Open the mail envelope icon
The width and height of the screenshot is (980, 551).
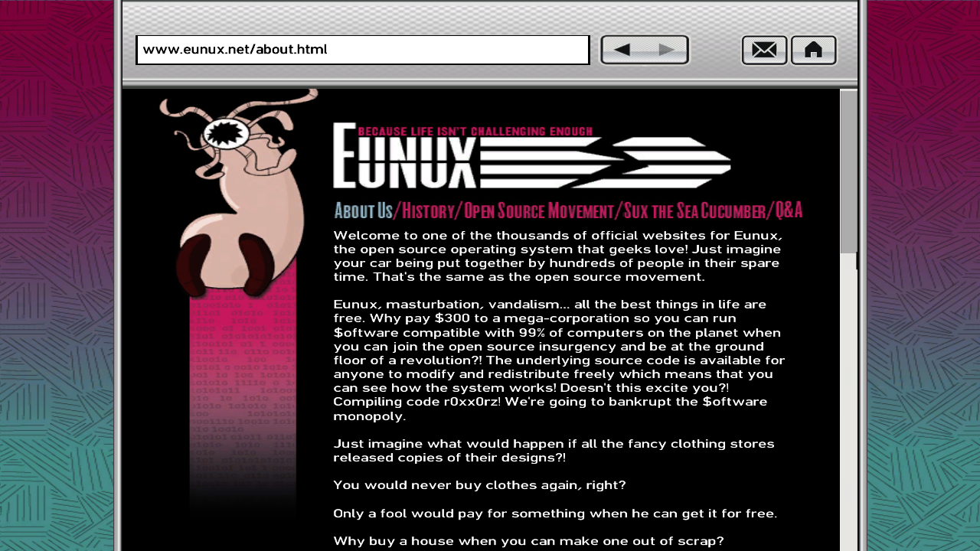pyautogui.click(x=764, y=51)
